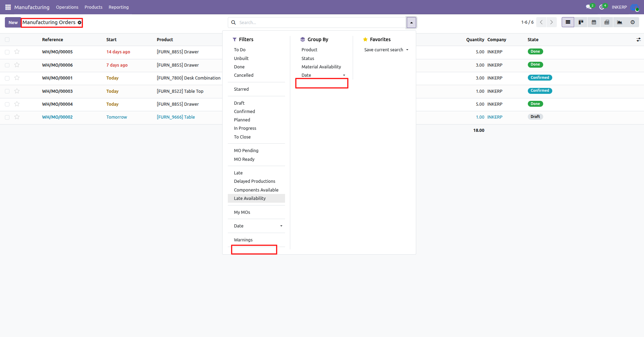The height and width of the screenshot is (337, 644).
Task: Switch to calendar view
Action: 594,22
